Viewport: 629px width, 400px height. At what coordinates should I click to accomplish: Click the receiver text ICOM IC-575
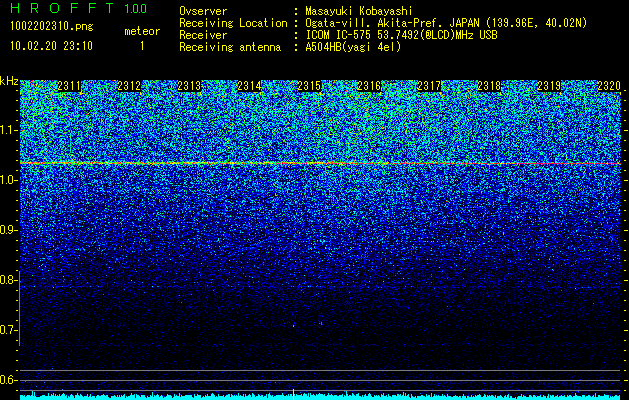(339, 35)
